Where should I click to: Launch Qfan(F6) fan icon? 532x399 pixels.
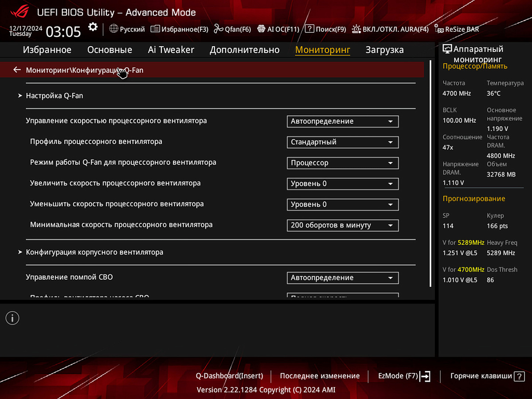(218, 29)
